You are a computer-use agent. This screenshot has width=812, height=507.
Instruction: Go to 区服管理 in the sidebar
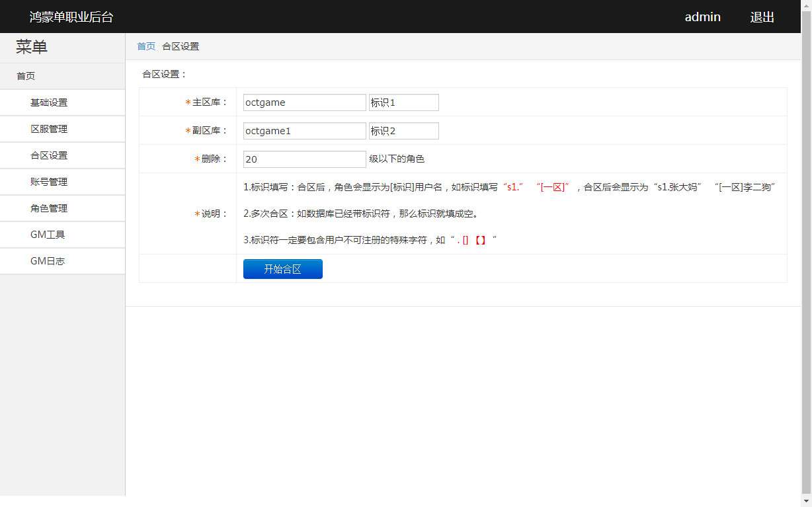[x=49, y=129]
